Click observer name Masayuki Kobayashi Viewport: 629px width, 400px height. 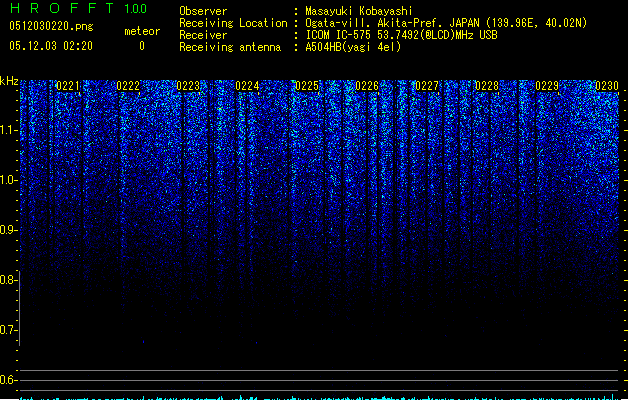359,11
